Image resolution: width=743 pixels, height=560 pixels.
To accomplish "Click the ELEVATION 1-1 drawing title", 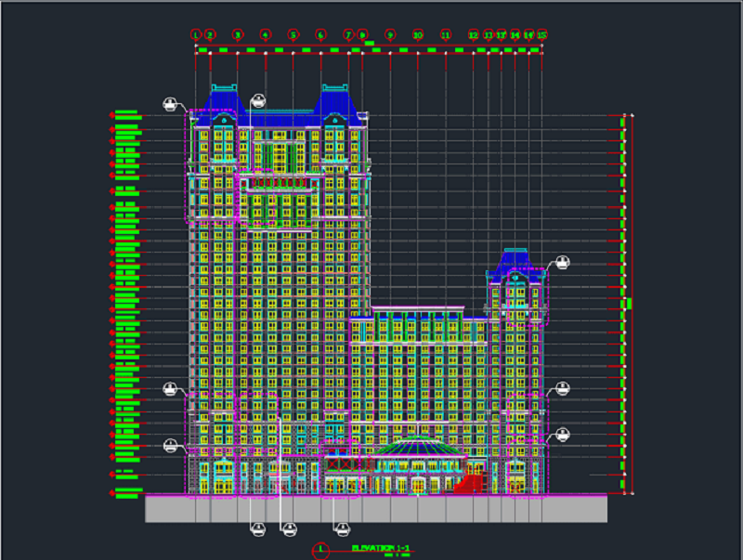I will tap(381, 548).
